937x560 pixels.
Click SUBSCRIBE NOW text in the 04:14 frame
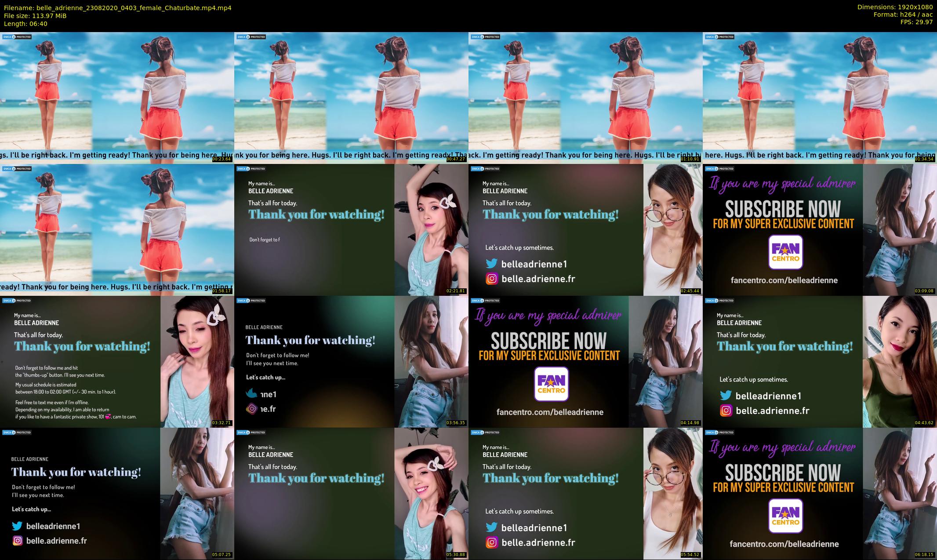[x=548, y=341]
